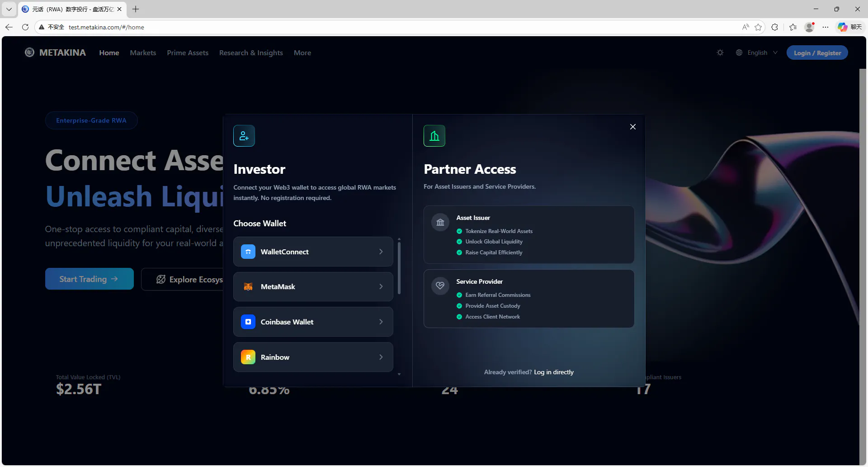This screenshot has width=868, height=467.
Task: Open the English language dropdown
Action: [757, 52]
